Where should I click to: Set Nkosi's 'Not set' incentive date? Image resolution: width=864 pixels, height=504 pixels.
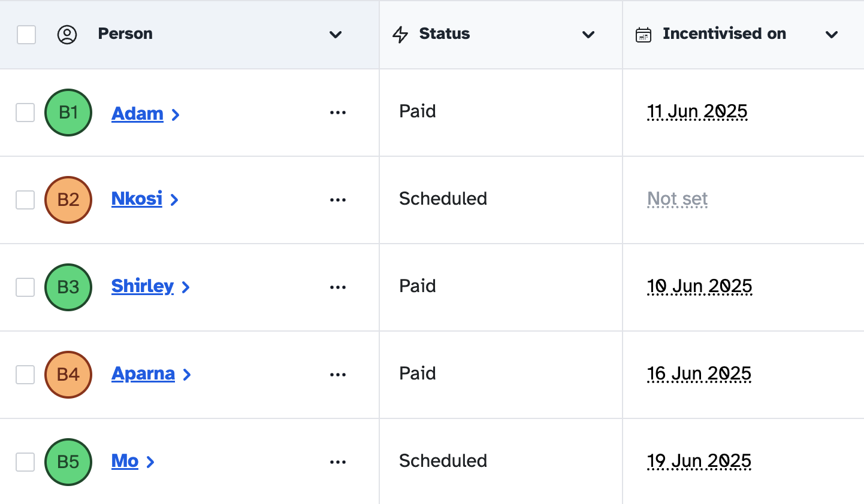pyautogui.click(x=678, y=199)
